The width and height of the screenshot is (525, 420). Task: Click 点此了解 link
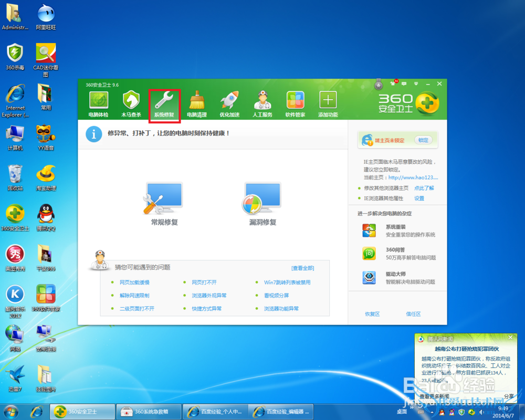(x=424, y=188)
